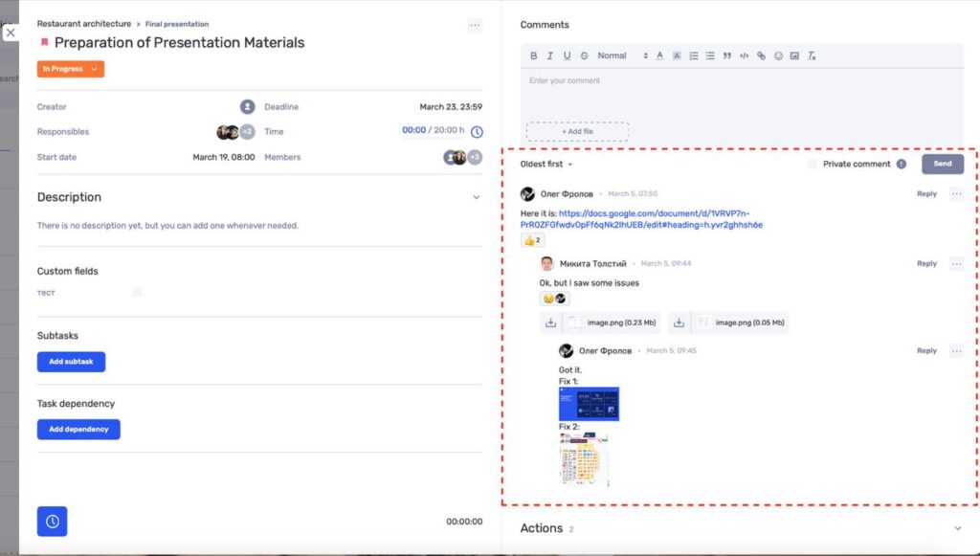The height and width of the screenshot is (556, 980).
Task: Toggle the thumbs-up reaction on Олег's comment
Action: [532, 240]
